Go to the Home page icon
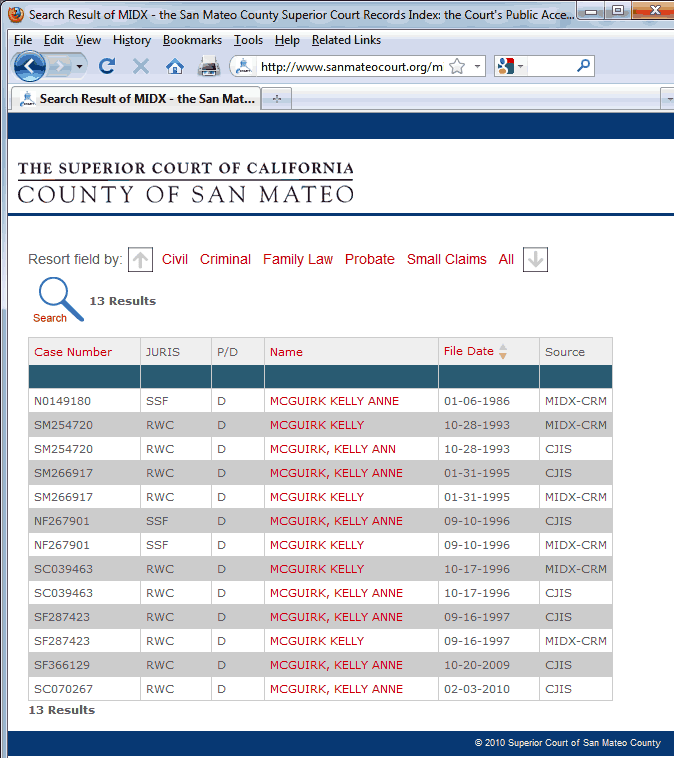 click(175, 66)
